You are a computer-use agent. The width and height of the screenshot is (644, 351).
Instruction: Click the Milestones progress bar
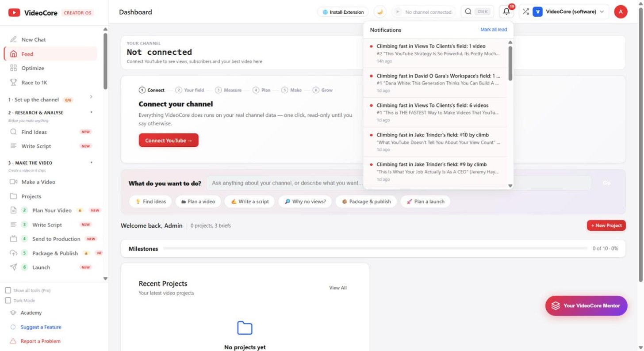pos(375,248)
